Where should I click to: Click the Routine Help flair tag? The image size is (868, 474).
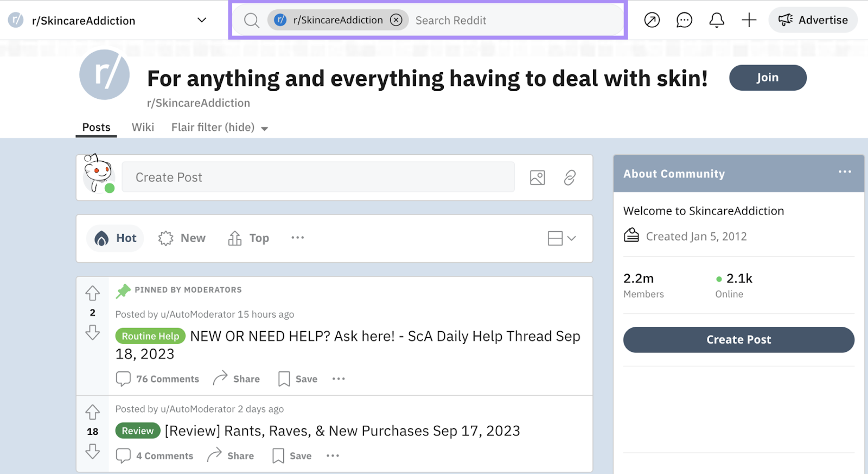click(x=150, y=336)
